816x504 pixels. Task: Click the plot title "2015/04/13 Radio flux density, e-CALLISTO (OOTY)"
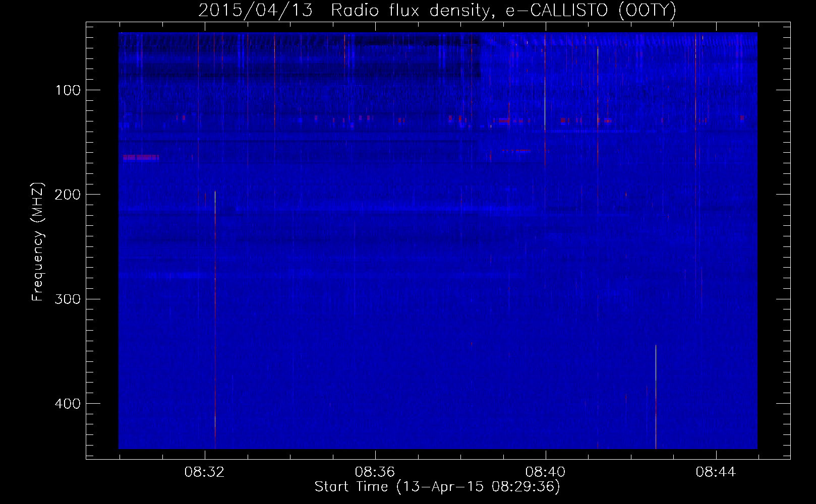pos(437,10)
